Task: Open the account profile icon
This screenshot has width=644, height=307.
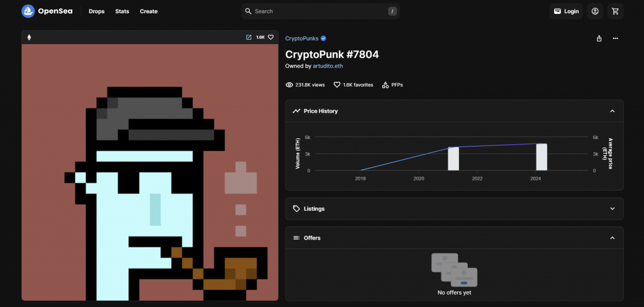Action: coord(594,11)
